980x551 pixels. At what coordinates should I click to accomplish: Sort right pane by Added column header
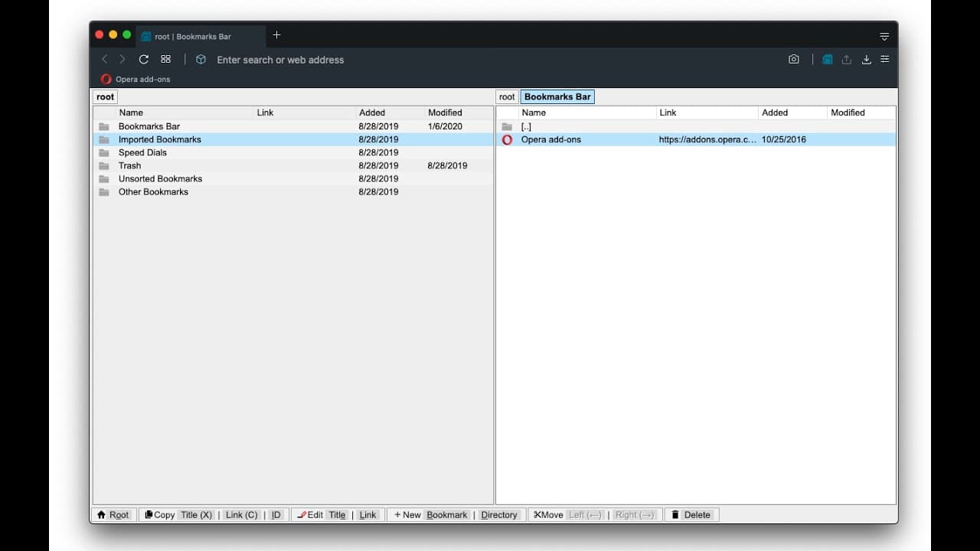tap(793, 112)
